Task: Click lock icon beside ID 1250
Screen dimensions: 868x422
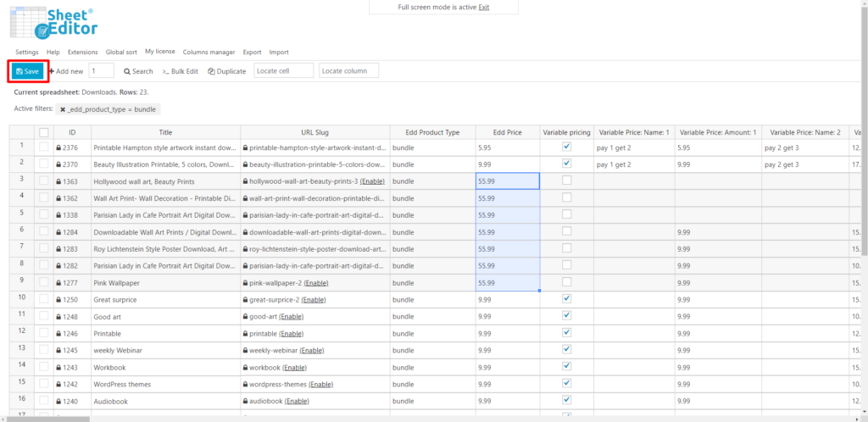Action: 58,299
